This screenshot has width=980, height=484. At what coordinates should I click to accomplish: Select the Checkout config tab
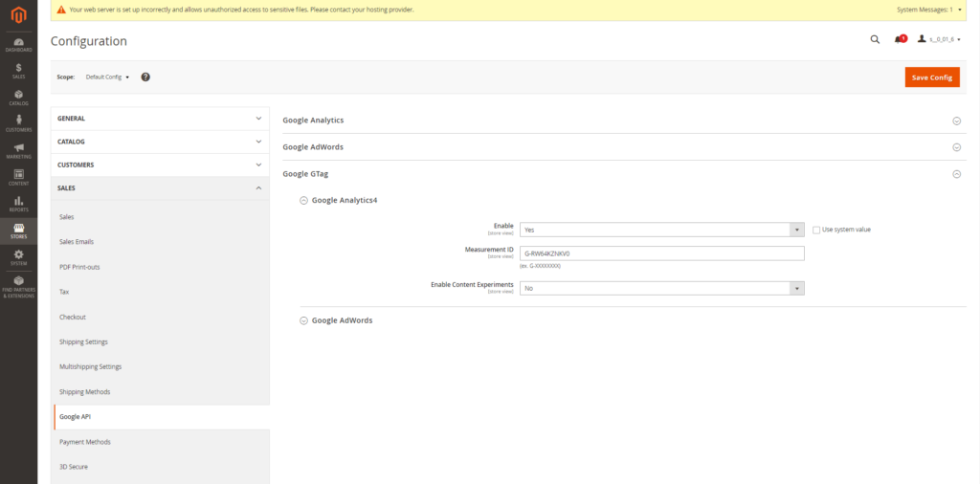click(161, 317)
